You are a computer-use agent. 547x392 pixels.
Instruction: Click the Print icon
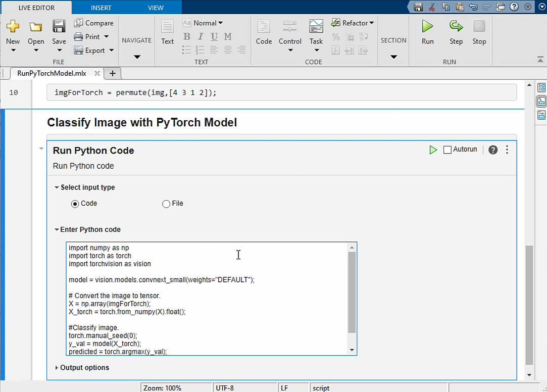pos(78,36)
